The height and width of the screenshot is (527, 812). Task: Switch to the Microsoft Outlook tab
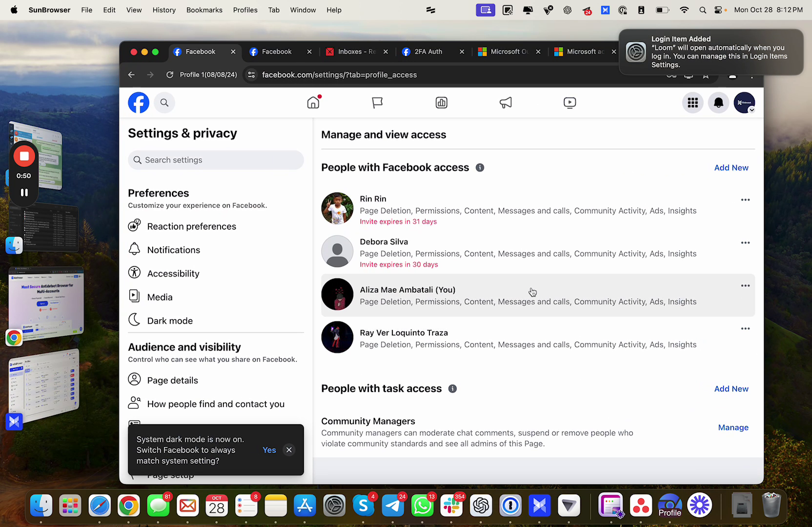point(509,52)
